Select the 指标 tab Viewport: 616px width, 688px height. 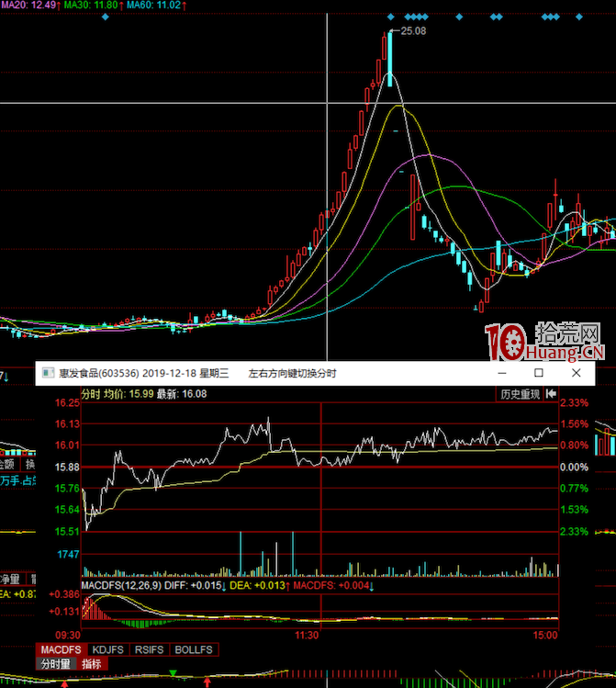click(x=92, y=664)
